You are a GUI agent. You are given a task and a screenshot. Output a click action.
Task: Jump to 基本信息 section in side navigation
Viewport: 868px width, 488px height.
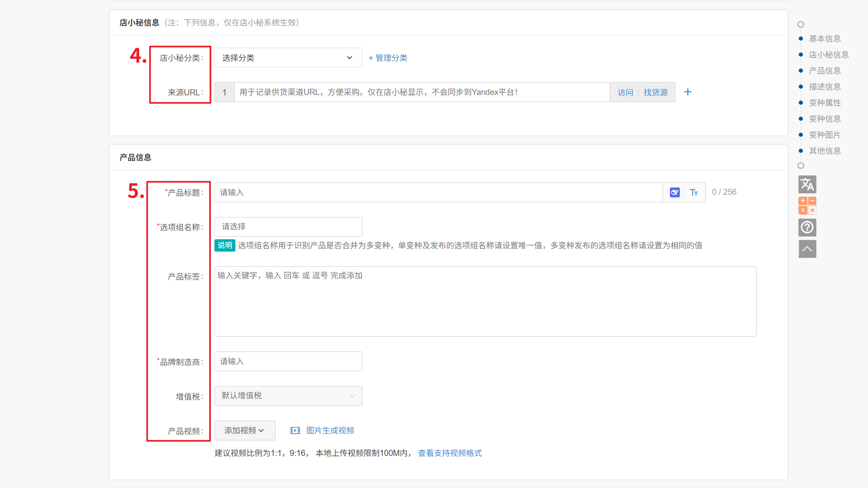pos(824,39)
